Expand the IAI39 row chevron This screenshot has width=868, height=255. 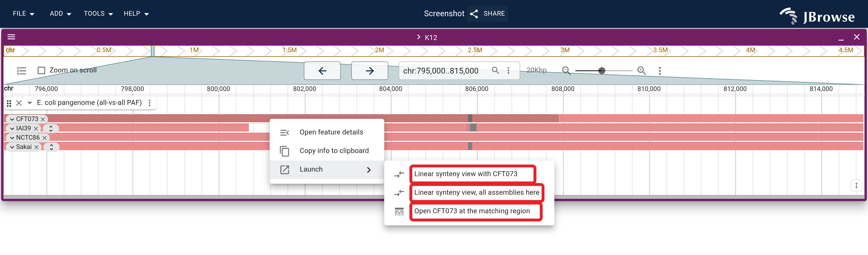tap(12, 128)
